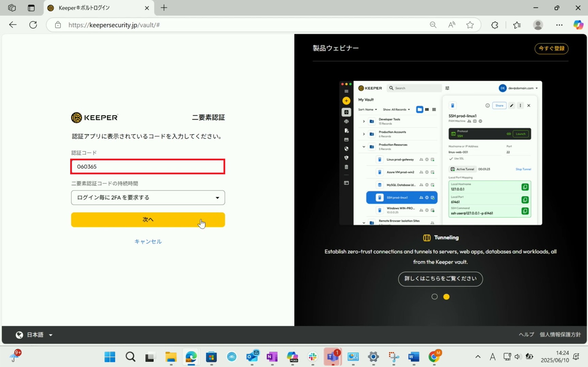Open the 2FA duration dropdown
This screenshot has height=367, width=588.
click(148, 198)
